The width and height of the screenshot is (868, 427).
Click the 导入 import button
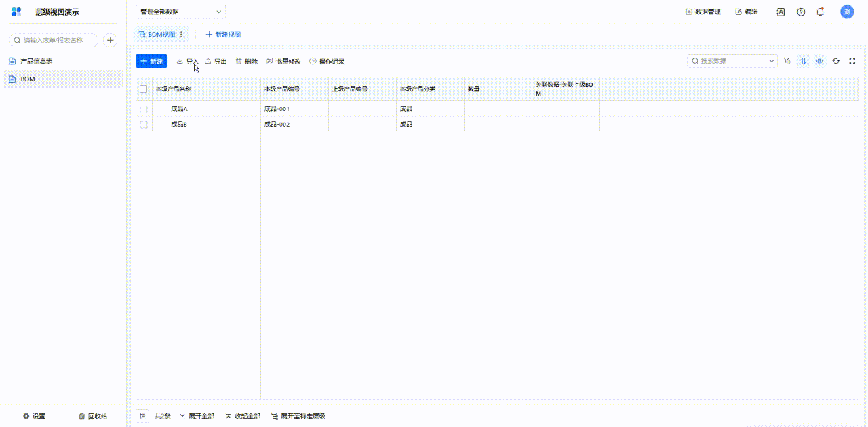pyautogui.click(x=187, y=61)
